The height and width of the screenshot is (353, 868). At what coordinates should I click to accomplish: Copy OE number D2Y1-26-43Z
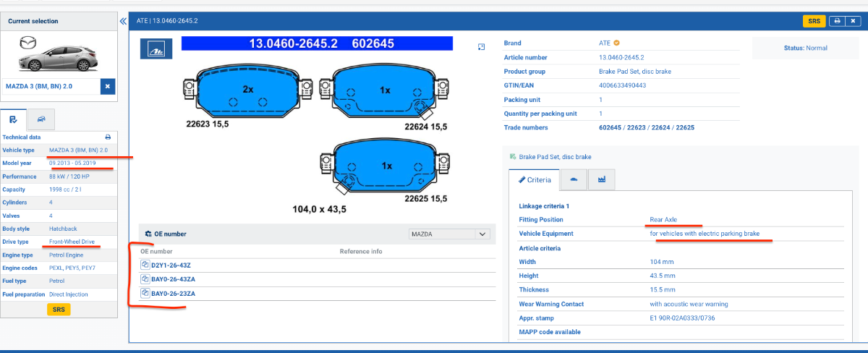(145, 265)
